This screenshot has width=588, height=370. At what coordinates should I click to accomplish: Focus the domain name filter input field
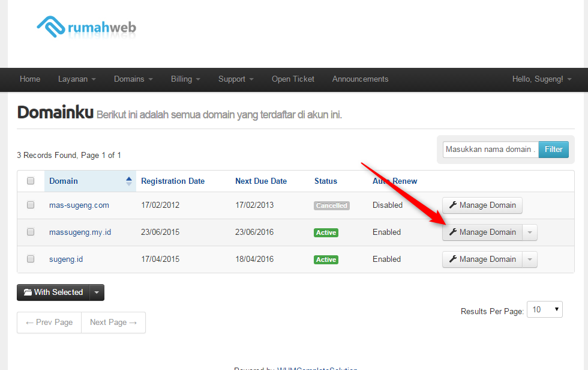pyautogui.click(x=491, y=150)
